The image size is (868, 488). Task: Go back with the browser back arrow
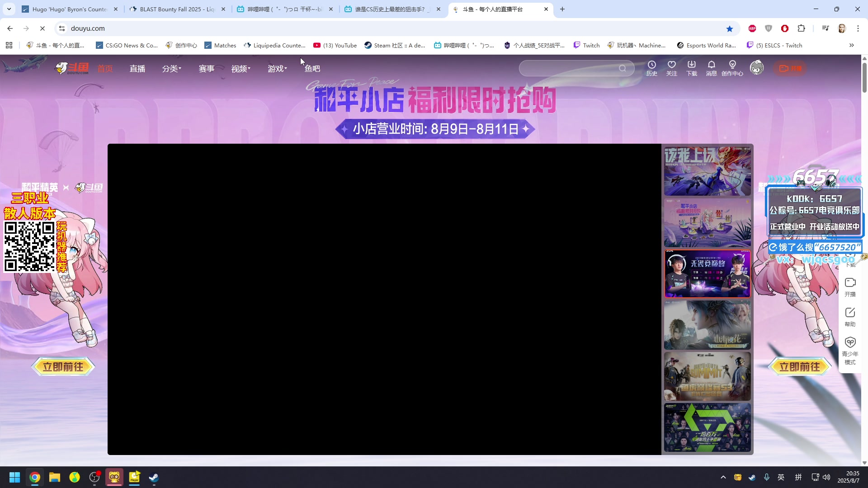point(10,28)
